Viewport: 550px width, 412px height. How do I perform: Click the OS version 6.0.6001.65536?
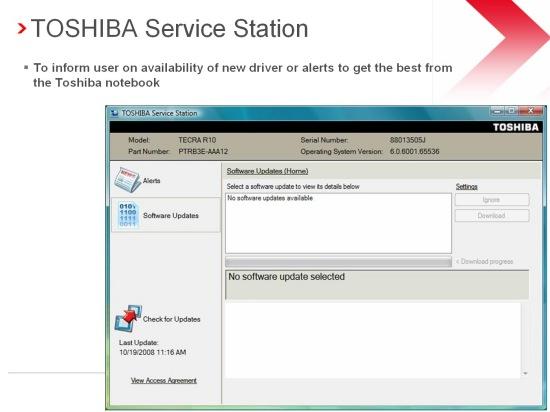point(414,151)
